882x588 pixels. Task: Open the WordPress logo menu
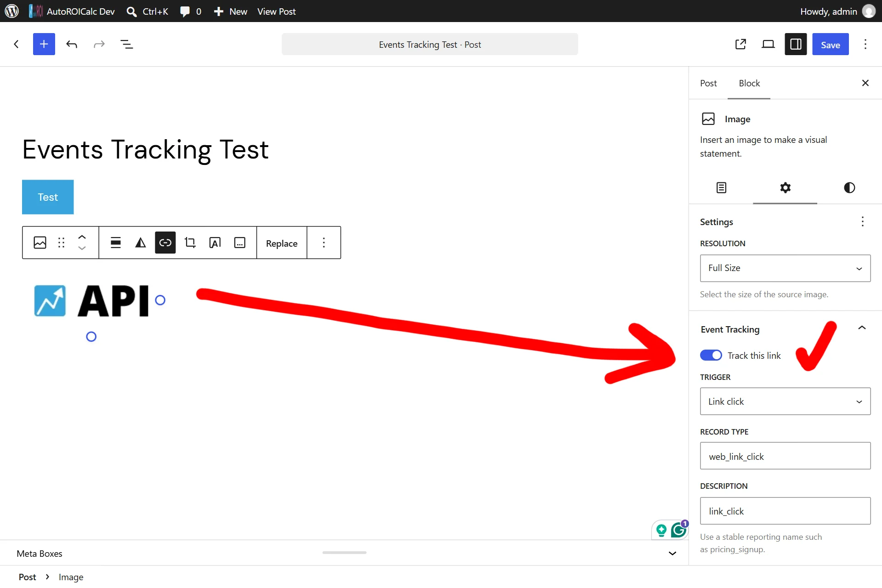click(x=11, y=11)
